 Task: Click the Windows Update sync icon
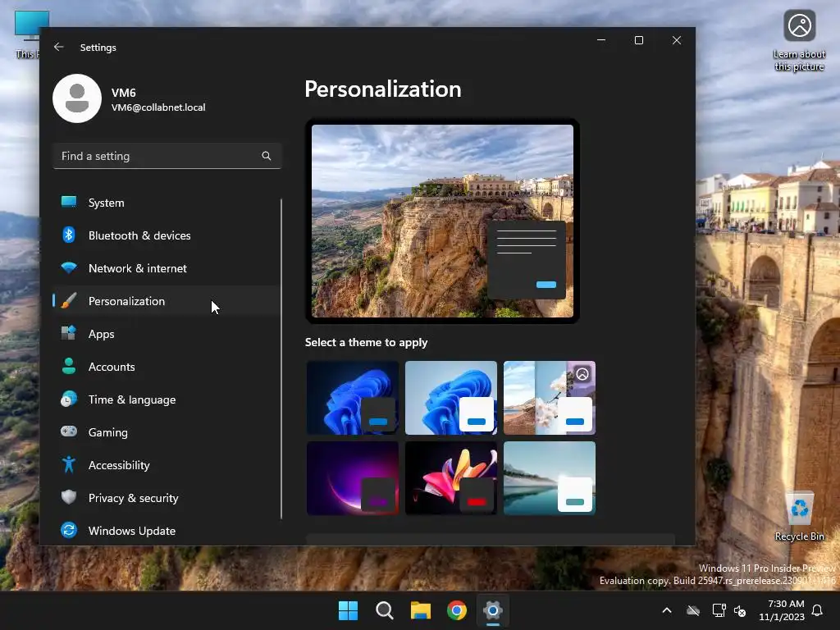point(69,531)
